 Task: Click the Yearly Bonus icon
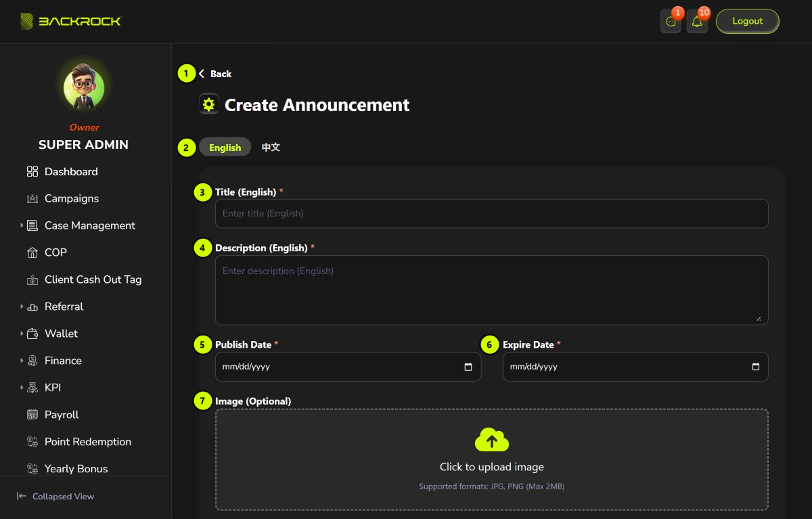[x=32, y=469]
